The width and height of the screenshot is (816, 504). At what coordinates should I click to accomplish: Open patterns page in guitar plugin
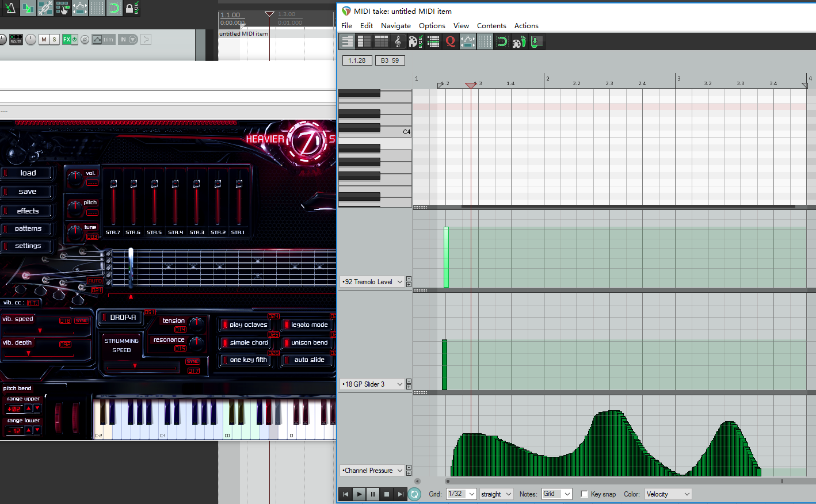pos(28,228)
